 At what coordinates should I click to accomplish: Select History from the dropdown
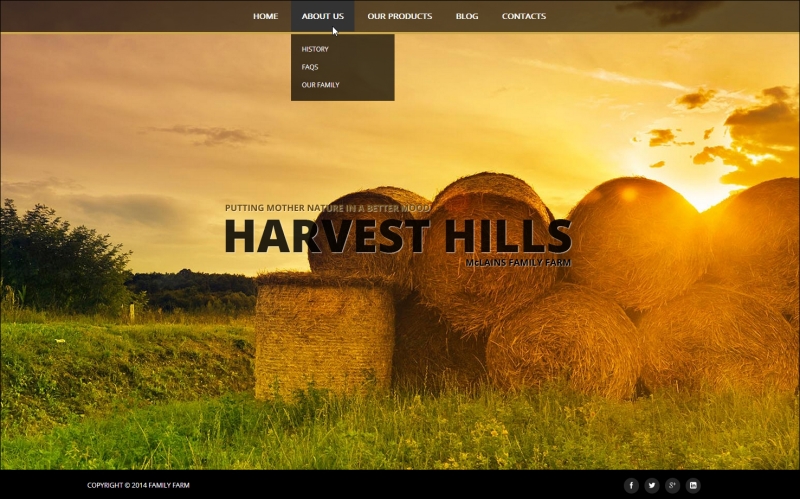315,49
